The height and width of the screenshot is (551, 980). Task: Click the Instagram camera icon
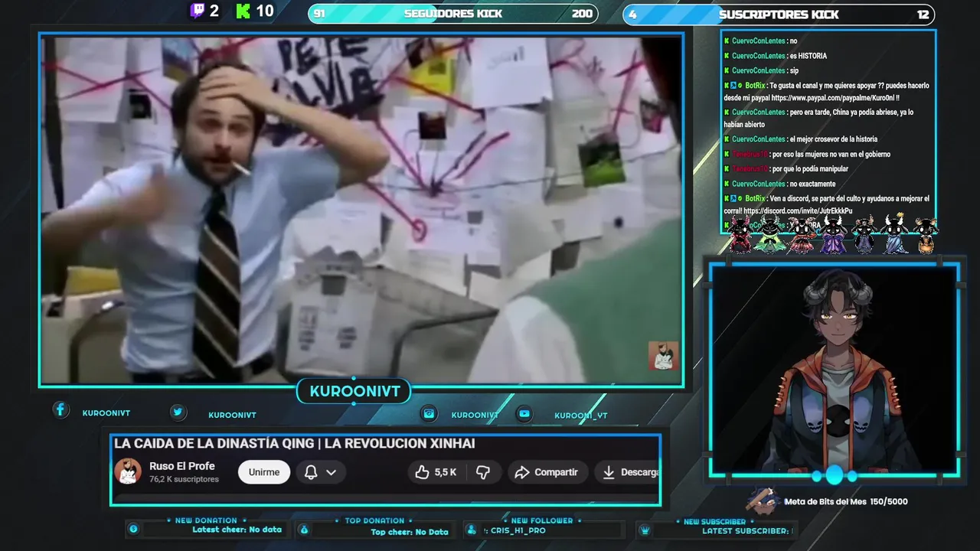tap(430, 414)
